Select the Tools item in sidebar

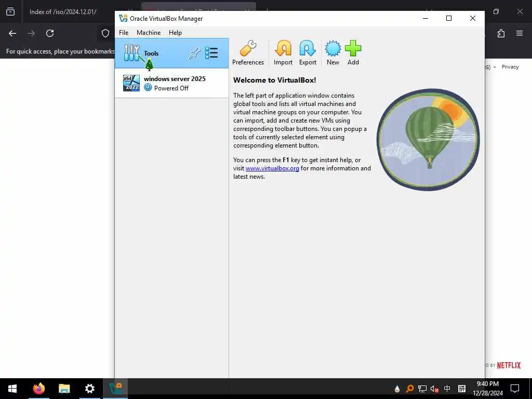171,54
